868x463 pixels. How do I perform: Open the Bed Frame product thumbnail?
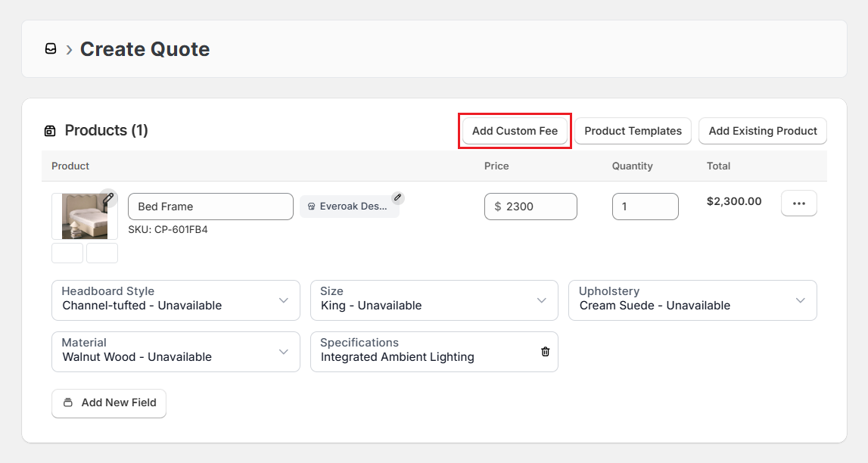point(85,216)
